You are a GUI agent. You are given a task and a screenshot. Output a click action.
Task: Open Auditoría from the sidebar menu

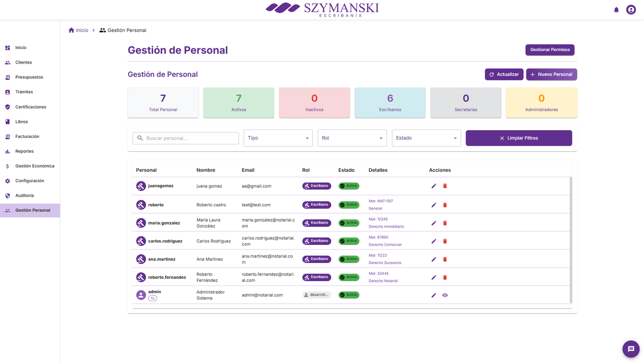point(25,195)
